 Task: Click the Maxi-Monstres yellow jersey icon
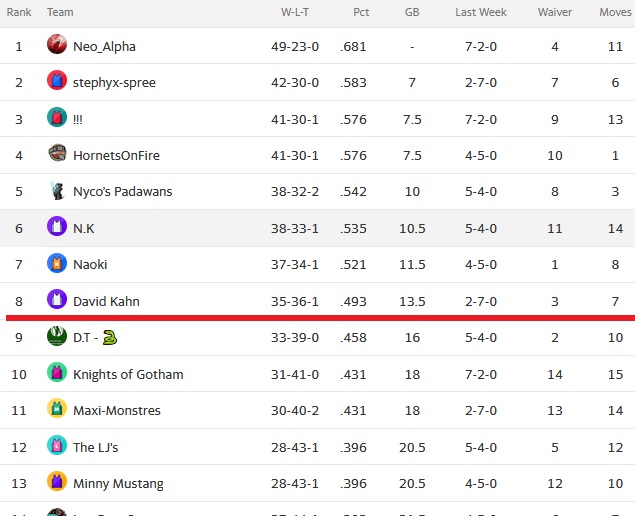[x=57, y=408]
